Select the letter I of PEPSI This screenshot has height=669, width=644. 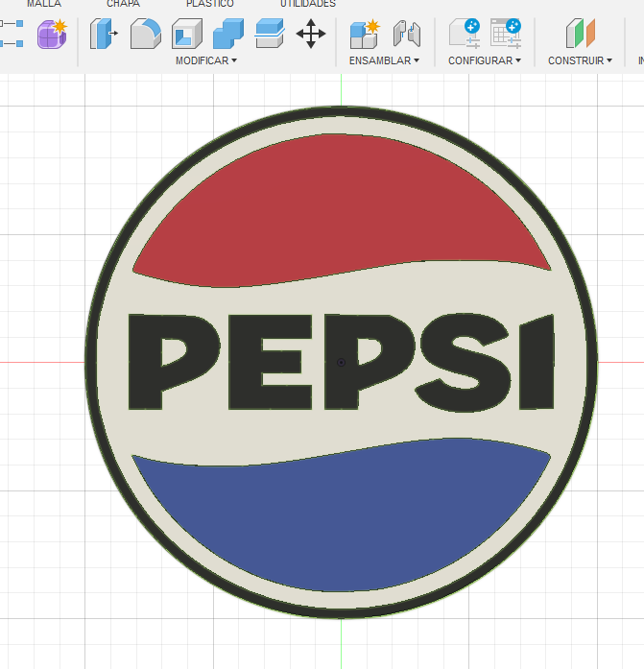click(x=537, y=362)
